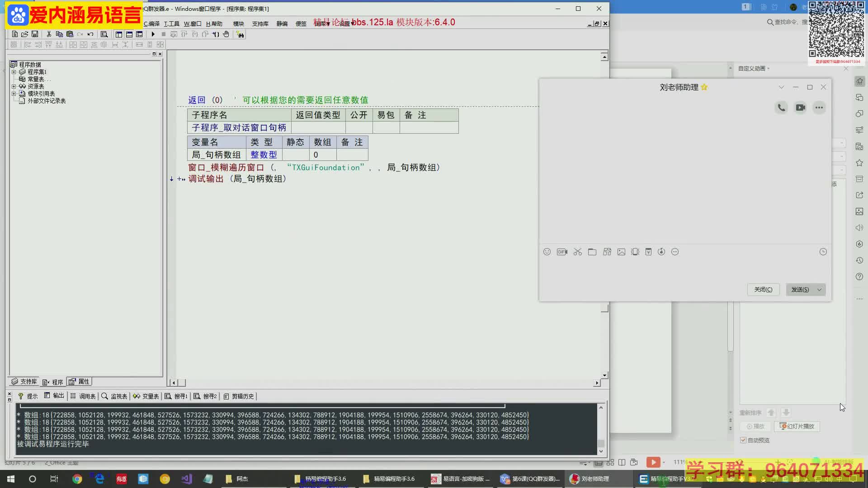Click the 关闭(C) button in chat
The width and height of the screenshot is (868, 488).
(x=763, y=290)
